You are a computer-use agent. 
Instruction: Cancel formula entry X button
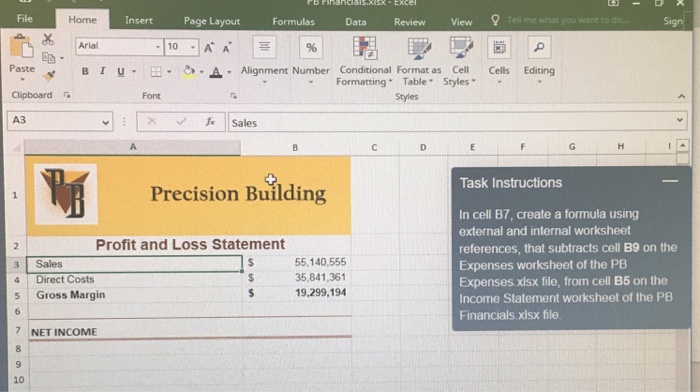tap(152, 121)
